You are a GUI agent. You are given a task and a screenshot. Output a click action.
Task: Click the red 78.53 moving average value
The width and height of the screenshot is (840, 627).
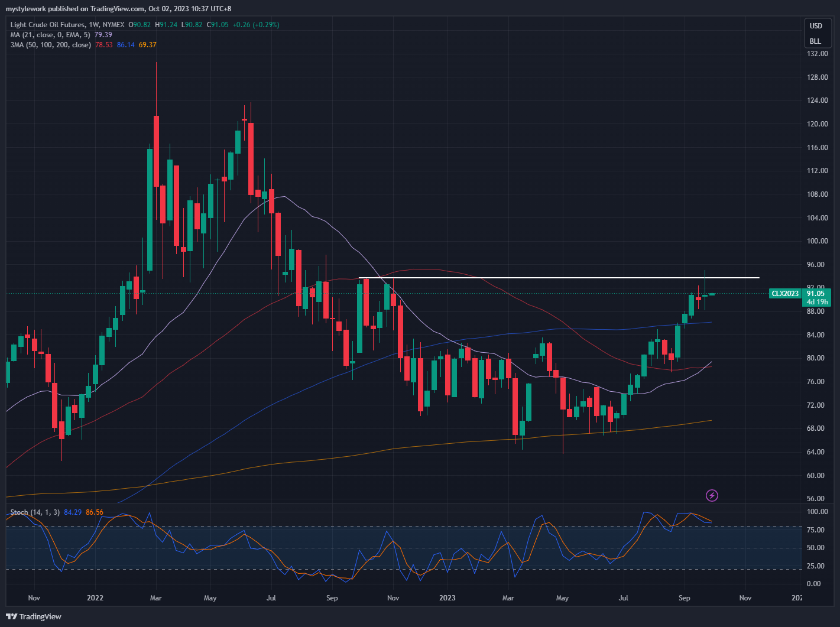coord(104,45)
